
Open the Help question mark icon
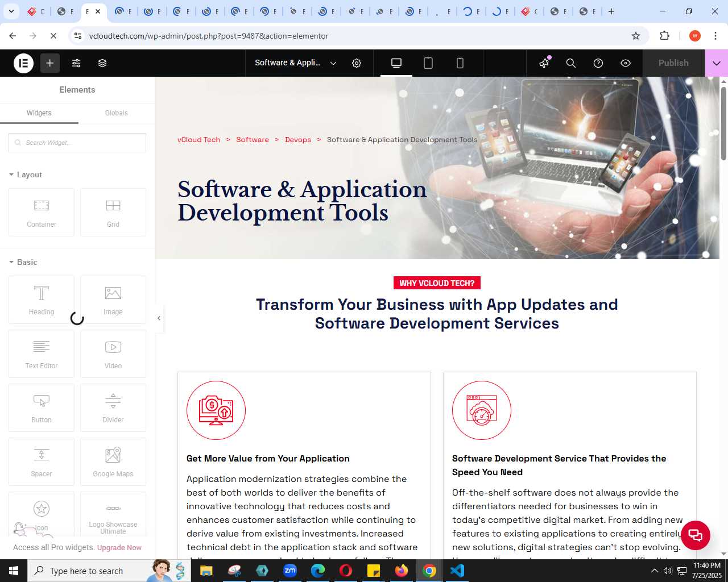pos(598,63)
